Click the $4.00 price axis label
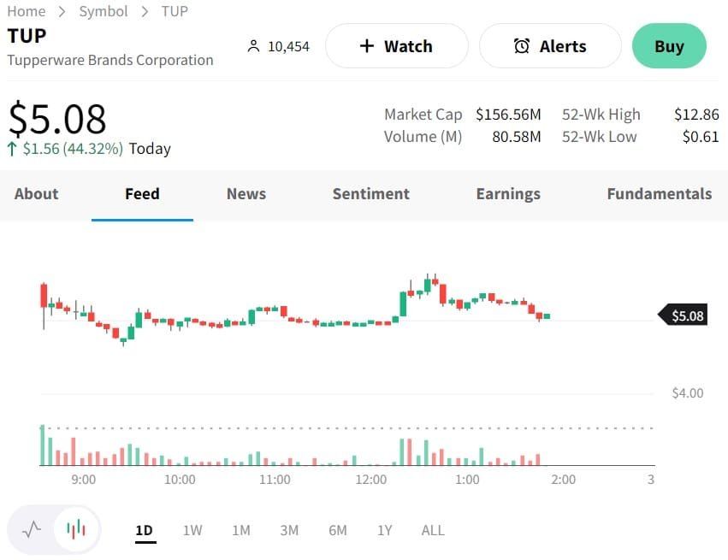Screen dimensions: 728x560 coord(688,393)
